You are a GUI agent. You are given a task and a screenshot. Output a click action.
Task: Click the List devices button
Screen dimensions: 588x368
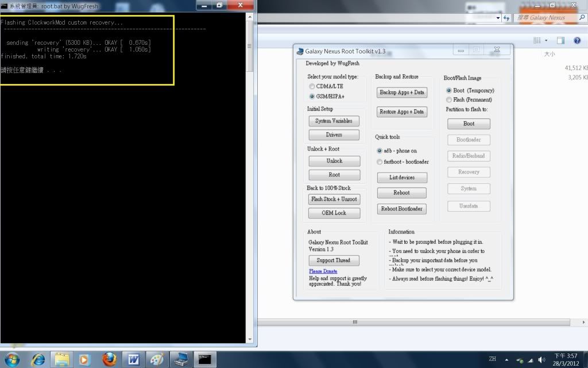402,178
